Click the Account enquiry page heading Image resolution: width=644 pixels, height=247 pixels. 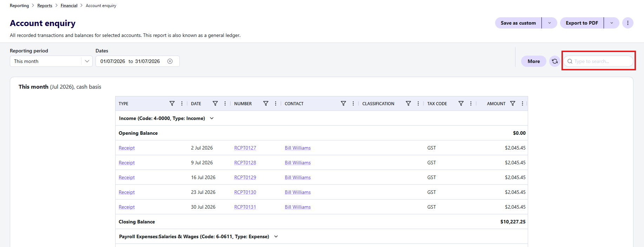click(x=43, y=23)
